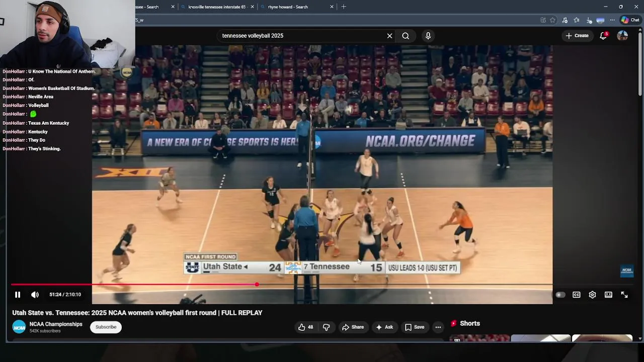Open the browser downloads icon
Screen dimensions: 644x362
tap(588, 20)
